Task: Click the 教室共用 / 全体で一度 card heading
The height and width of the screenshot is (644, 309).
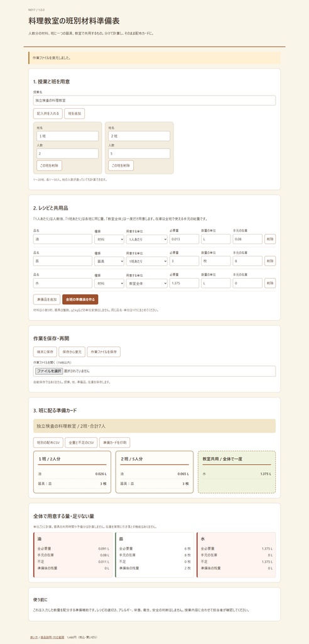Action: 222,458
